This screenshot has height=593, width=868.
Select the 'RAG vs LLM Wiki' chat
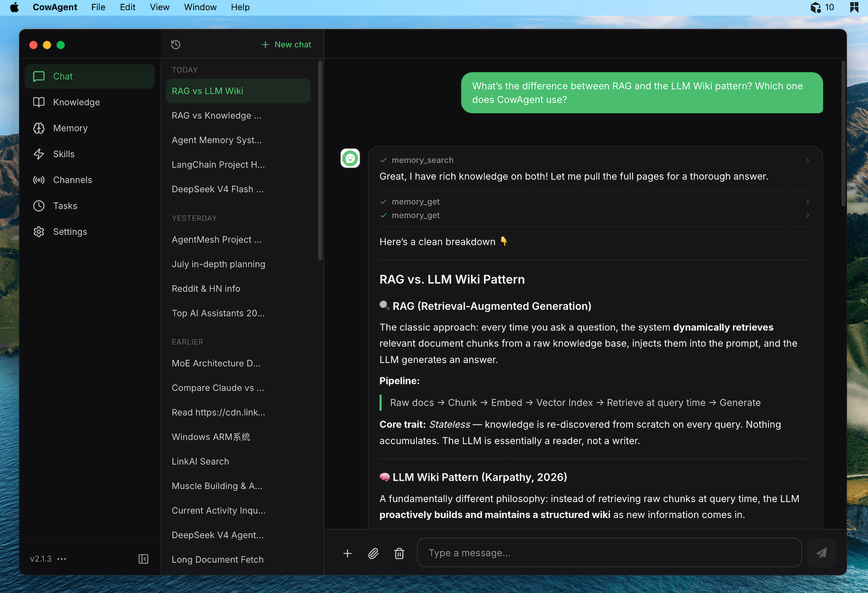coord(238,91)
